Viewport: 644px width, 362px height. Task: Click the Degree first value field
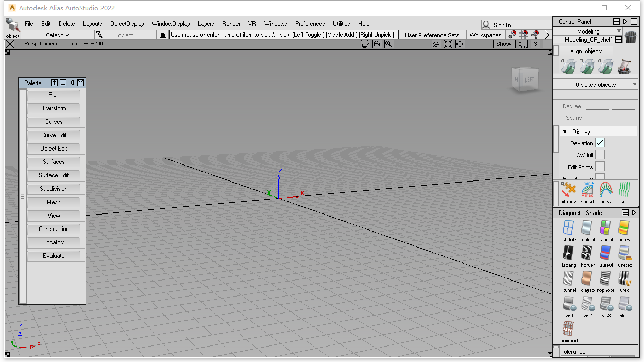597,105
